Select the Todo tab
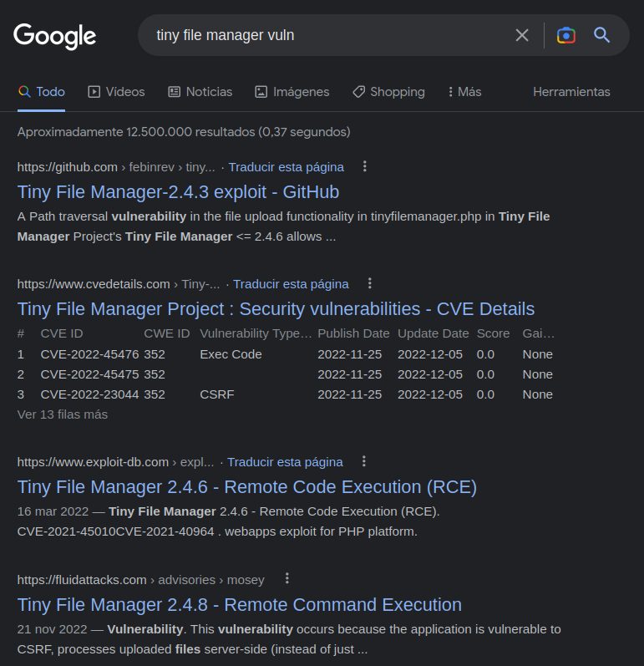 [41, 92]
